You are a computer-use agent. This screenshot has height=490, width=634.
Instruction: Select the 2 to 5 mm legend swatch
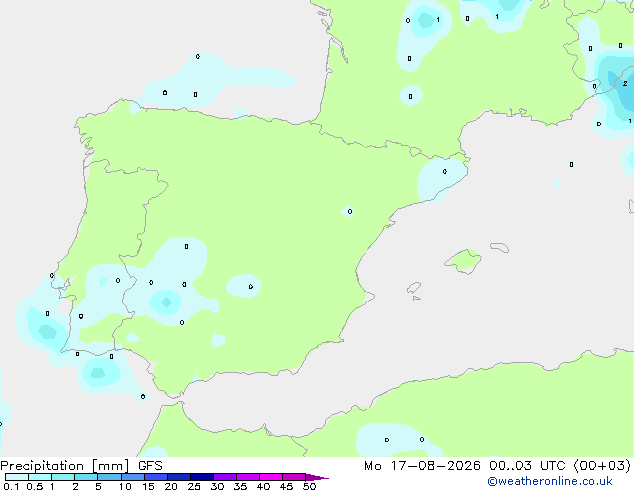[x=86, y=477]
